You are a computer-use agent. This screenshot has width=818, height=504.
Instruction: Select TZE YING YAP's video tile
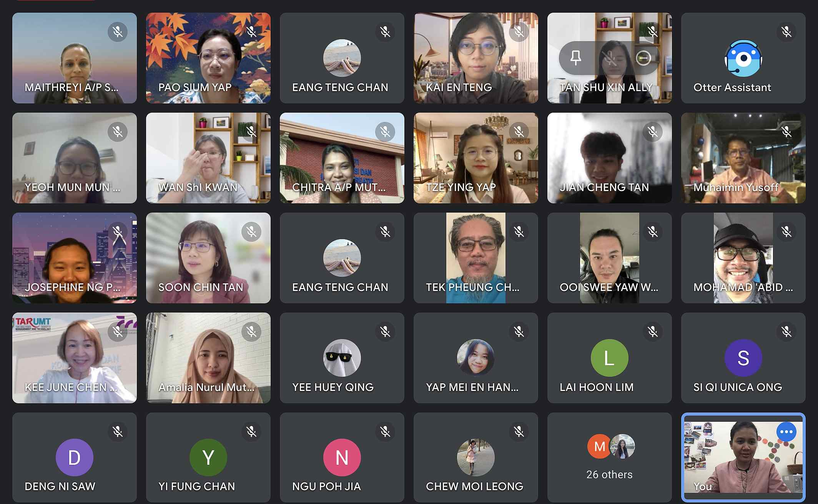pos(476,158)
